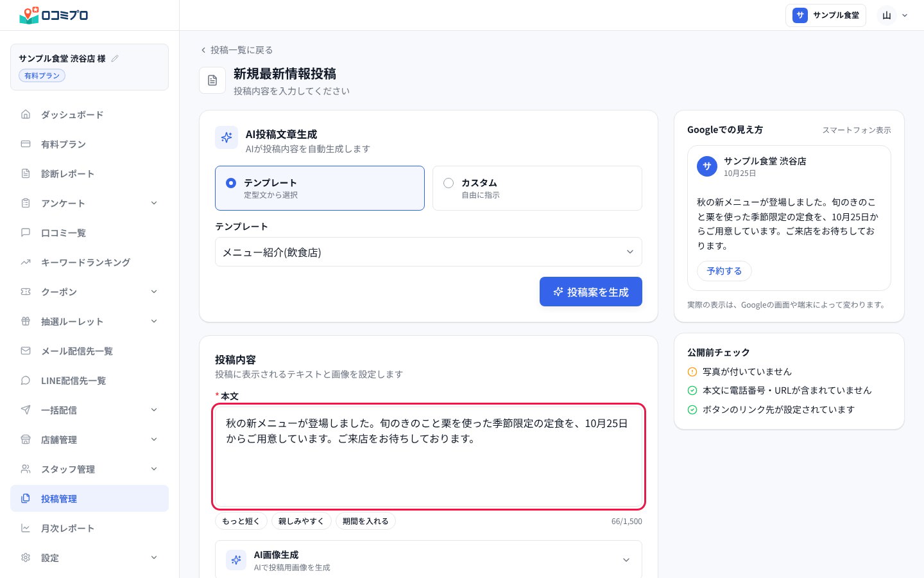Screen dimensions: 924x578
Task: Click the ロコミプロ logo
Action: point(54,15)
